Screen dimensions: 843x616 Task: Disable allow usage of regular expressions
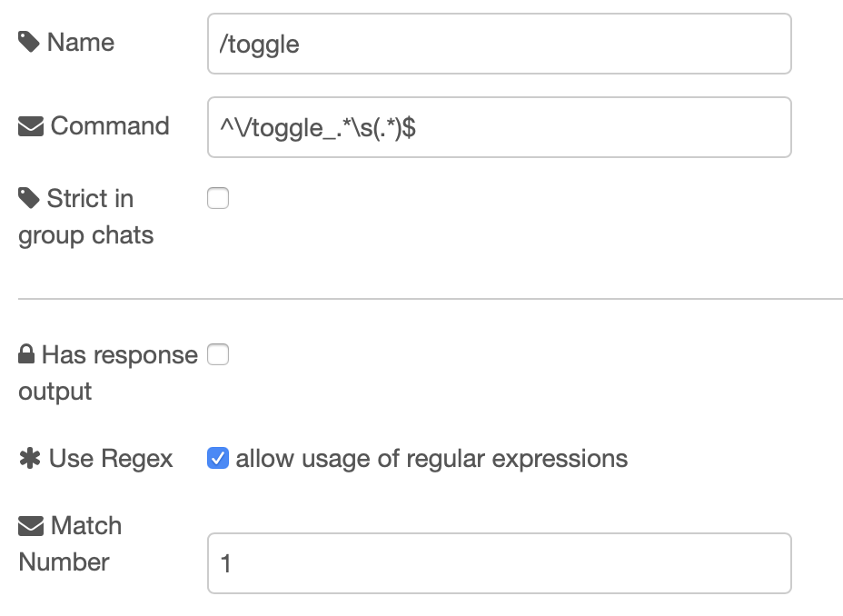[218, 459]
